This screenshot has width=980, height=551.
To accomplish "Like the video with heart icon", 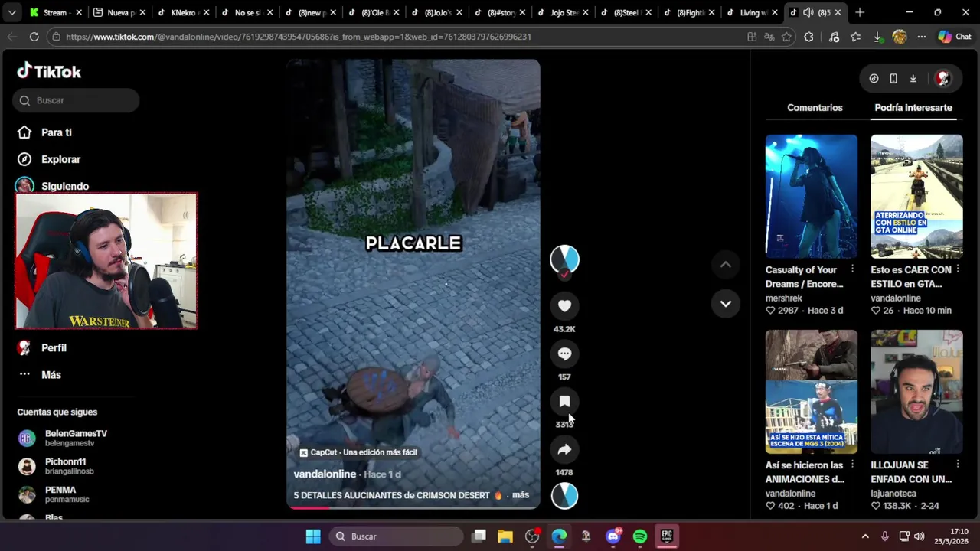I will pos(564,305).
